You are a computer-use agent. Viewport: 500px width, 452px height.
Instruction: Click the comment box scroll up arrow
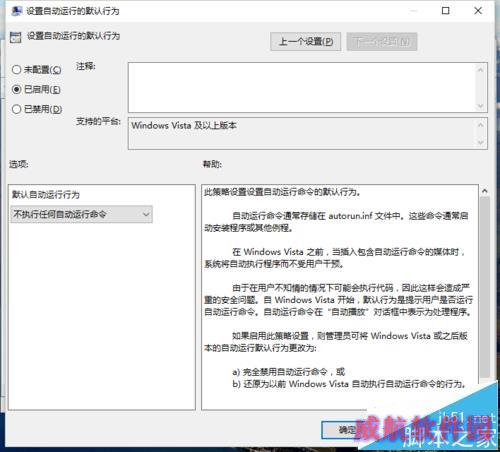click(x=481, y=70)
